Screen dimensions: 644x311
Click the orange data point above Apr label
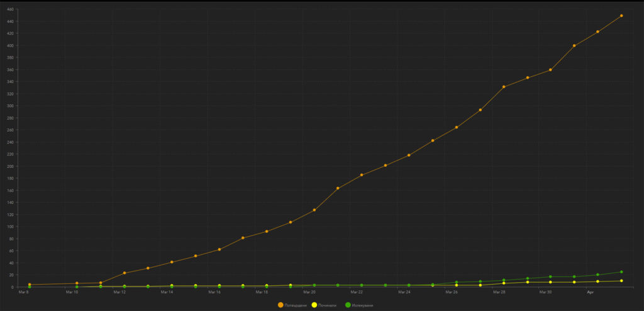(597, 31)
